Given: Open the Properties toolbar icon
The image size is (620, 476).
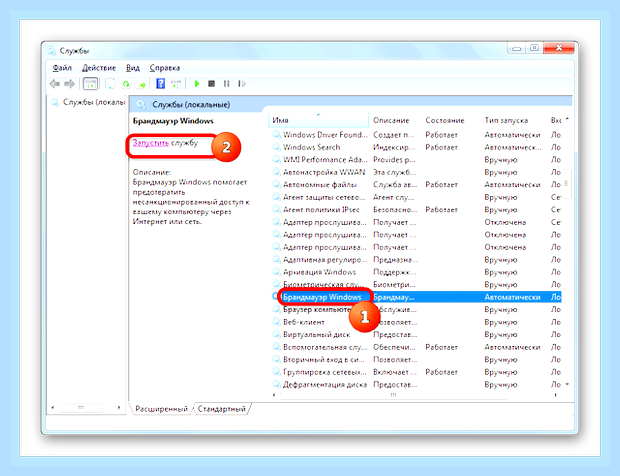Looking at the screenshot, I should click(110, 84).
